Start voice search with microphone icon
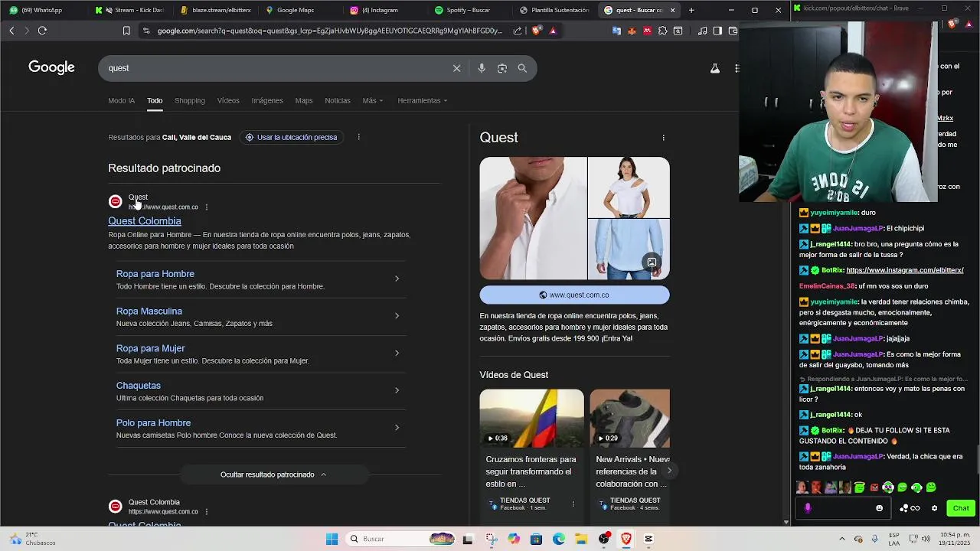980x551 pixels. (x=482, y=68)
